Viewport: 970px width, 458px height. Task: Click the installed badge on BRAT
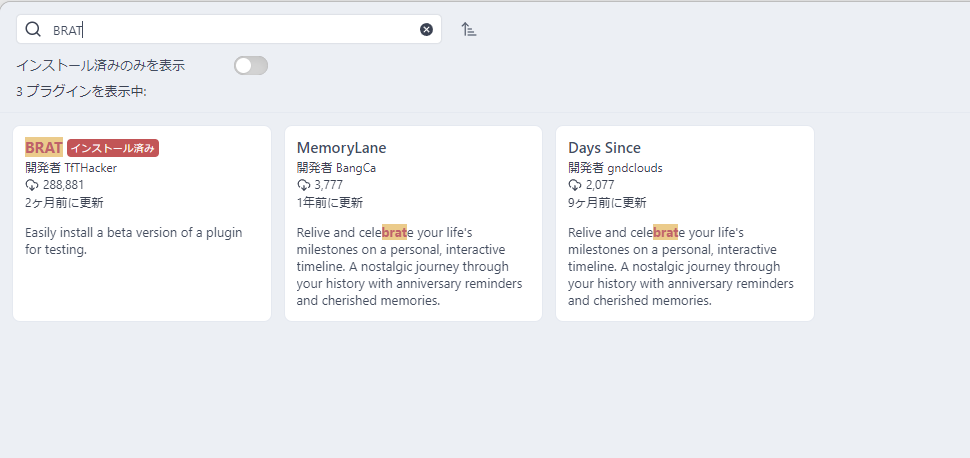113,148
